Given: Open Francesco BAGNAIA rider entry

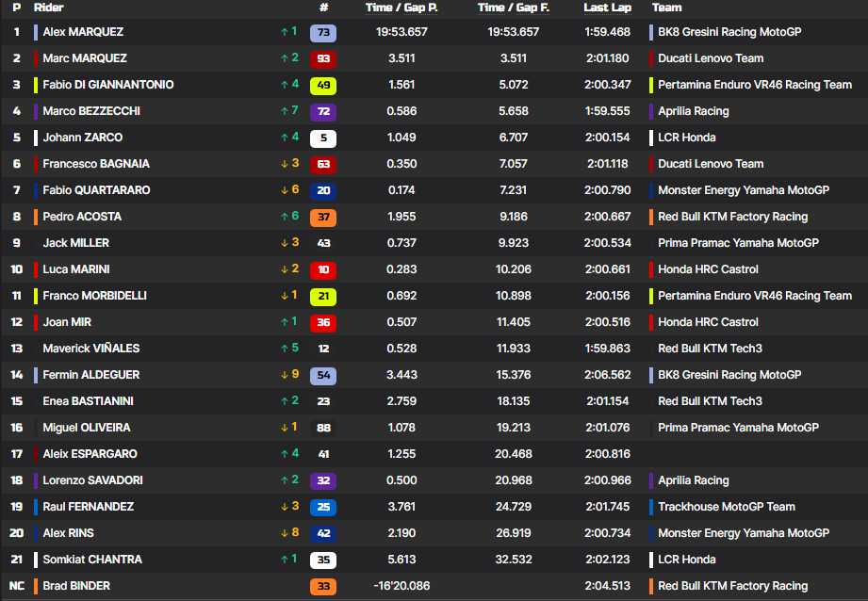Looking at the screenshot, I should (95, 164).
